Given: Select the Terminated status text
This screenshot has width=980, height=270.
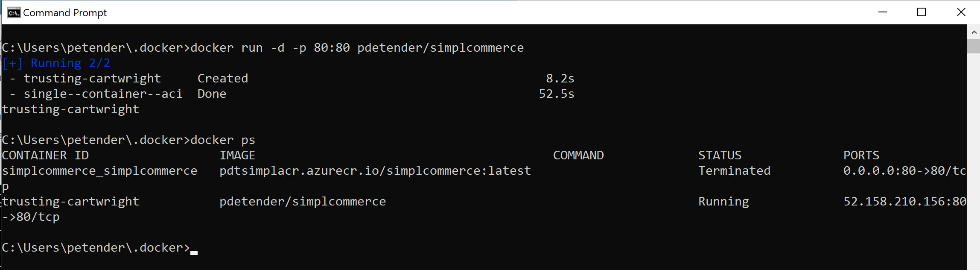Looking at the screenshot, I should (x=734, y=170).
